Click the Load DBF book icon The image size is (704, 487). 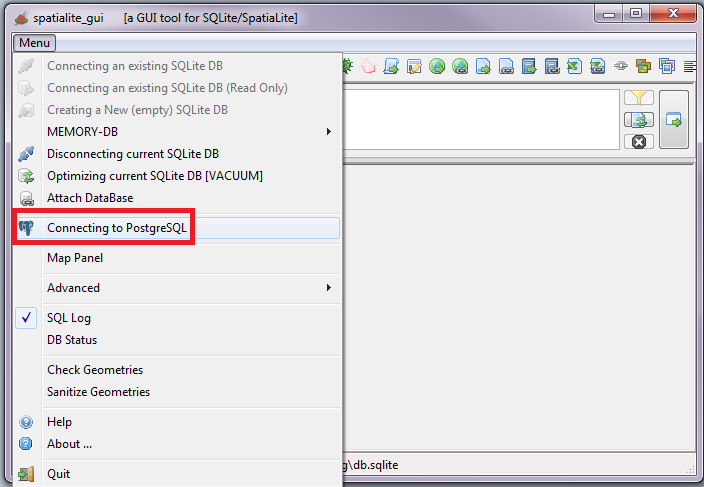point(529,66)
